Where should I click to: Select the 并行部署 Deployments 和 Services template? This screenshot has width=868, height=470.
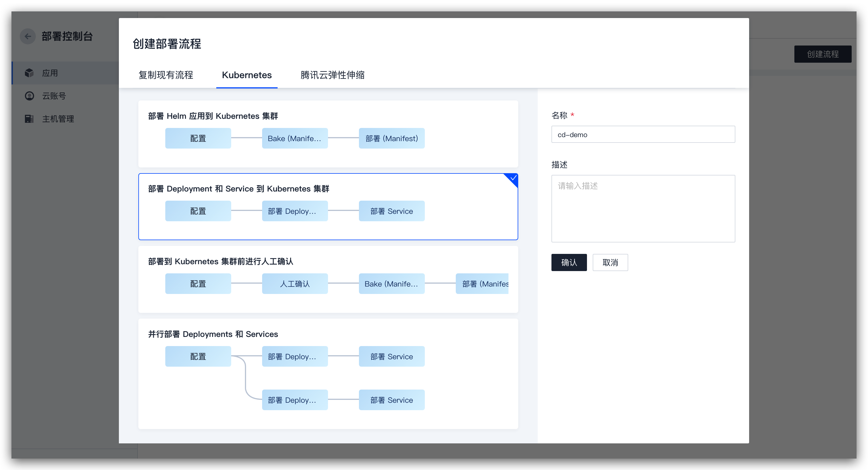click(x=328, y=374)
